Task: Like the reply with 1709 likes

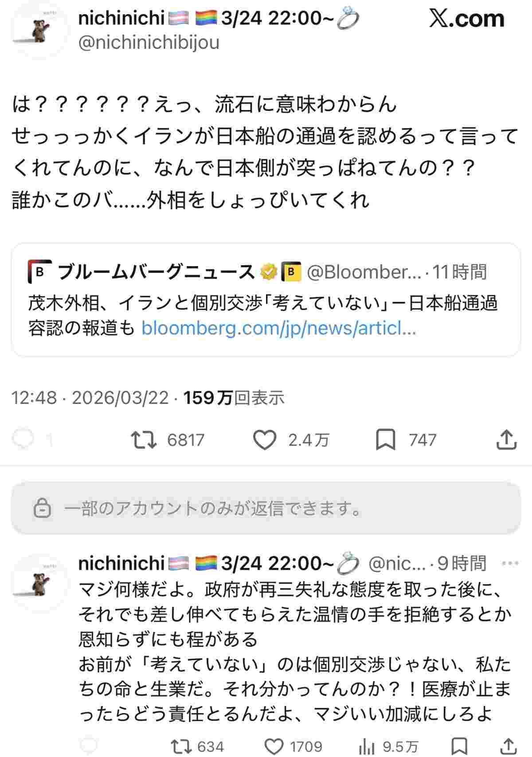Action: (276, 746)
